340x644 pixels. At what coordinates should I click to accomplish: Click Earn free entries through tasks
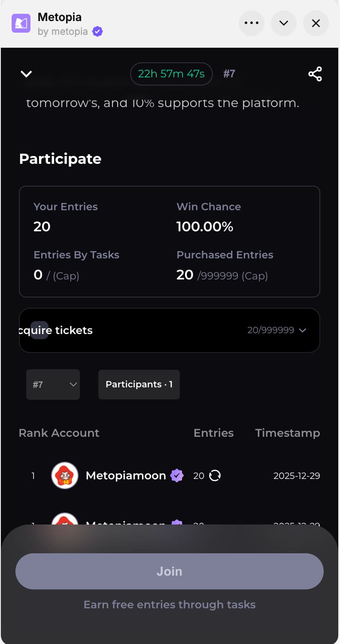170,604
